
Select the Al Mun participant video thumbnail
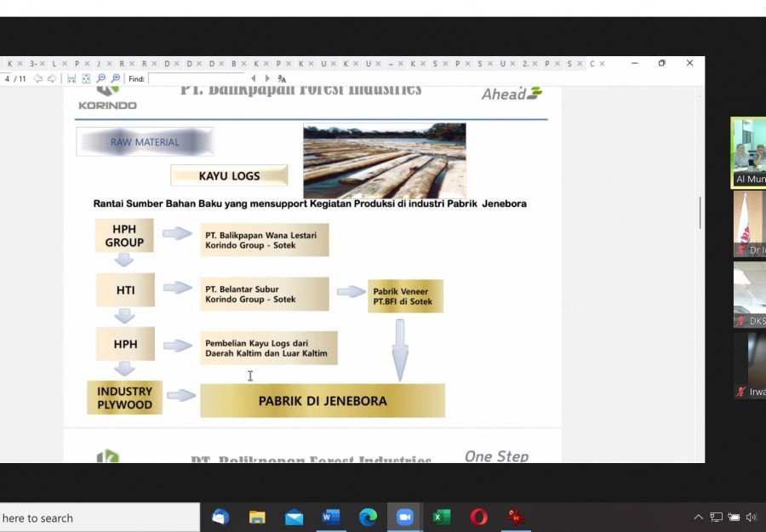[748, 153]
